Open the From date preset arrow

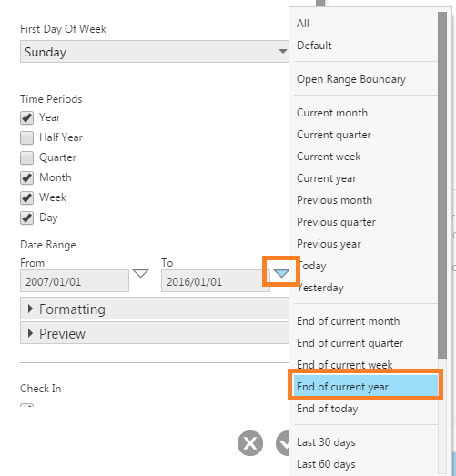140,274
